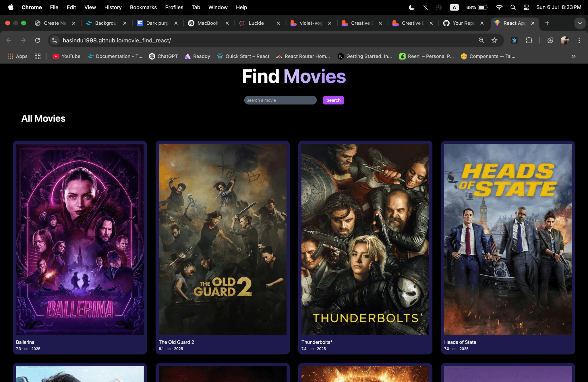Toggle dark mode moon icon in menu bar
Screen dimensions: 588x382
[411, 7]
